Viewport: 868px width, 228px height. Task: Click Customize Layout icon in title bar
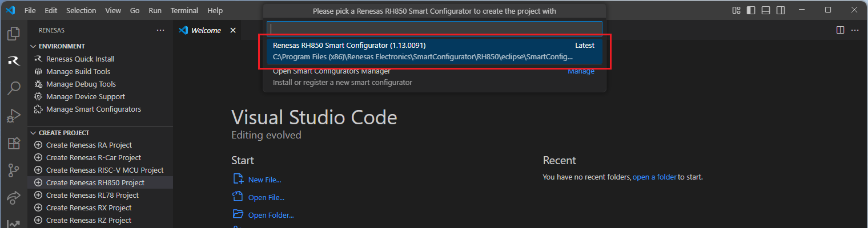click(737, 10)
